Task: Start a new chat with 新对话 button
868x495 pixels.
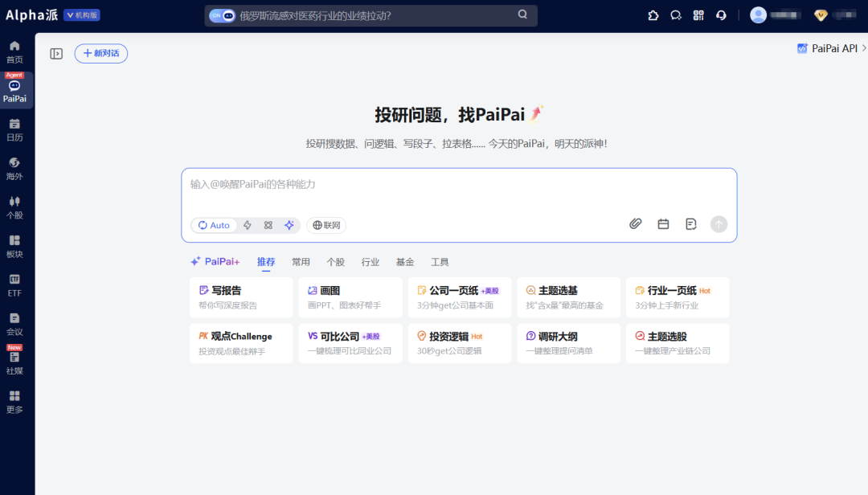Action: click(x=100, y=53)
